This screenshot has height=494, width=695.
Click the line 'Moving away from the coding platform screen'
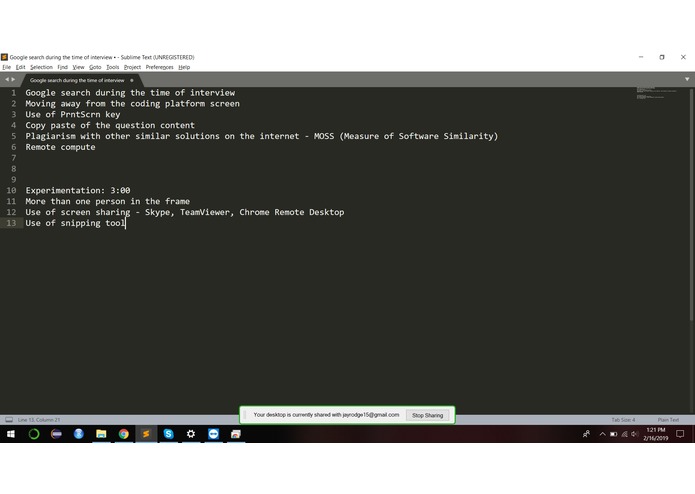point(133,104)
